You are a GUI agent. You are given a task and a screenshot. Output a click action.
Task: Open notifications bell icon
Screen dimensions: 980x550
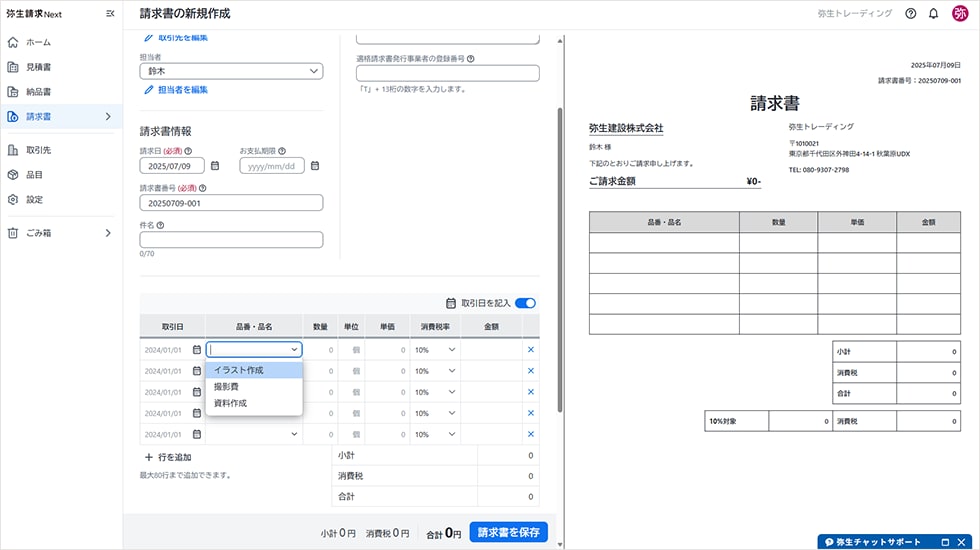tap(933, 14)
